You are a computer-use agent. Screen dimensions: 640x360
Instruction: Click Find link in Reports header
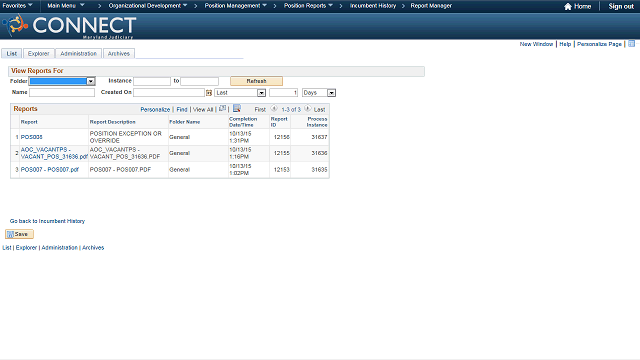[x=182, y=109]
